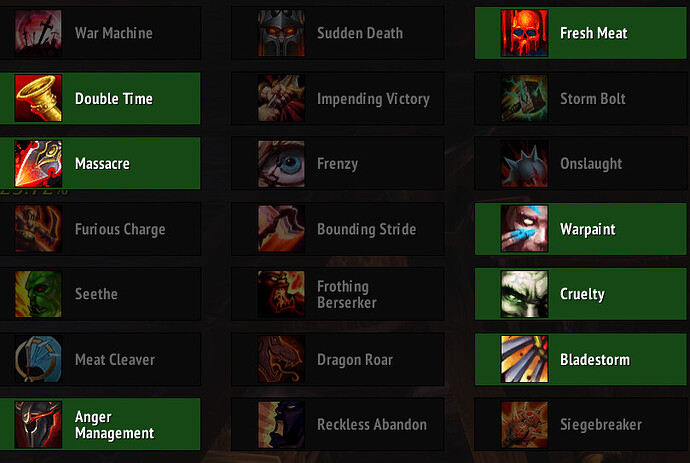Deselect the Warpaint talent
This screenshot has height=463, width=690.
coord(582,229)
